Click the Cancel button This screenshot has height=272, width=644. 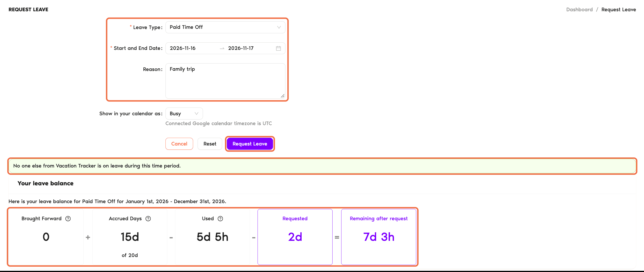pos(179,144)
